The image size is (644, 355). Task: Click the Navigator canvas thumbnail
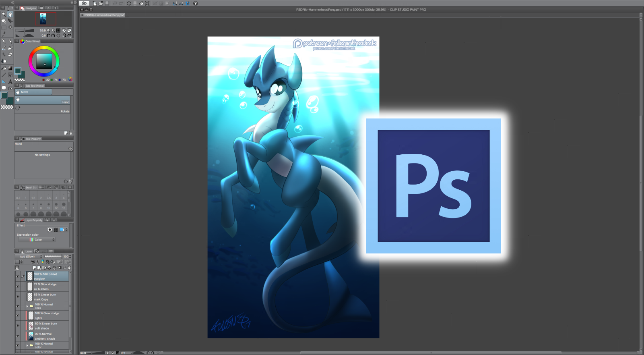click(x=43, y=19)
